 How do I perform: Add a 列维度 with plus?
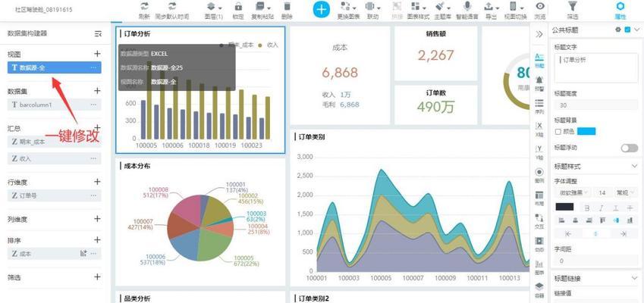[97, 218]
